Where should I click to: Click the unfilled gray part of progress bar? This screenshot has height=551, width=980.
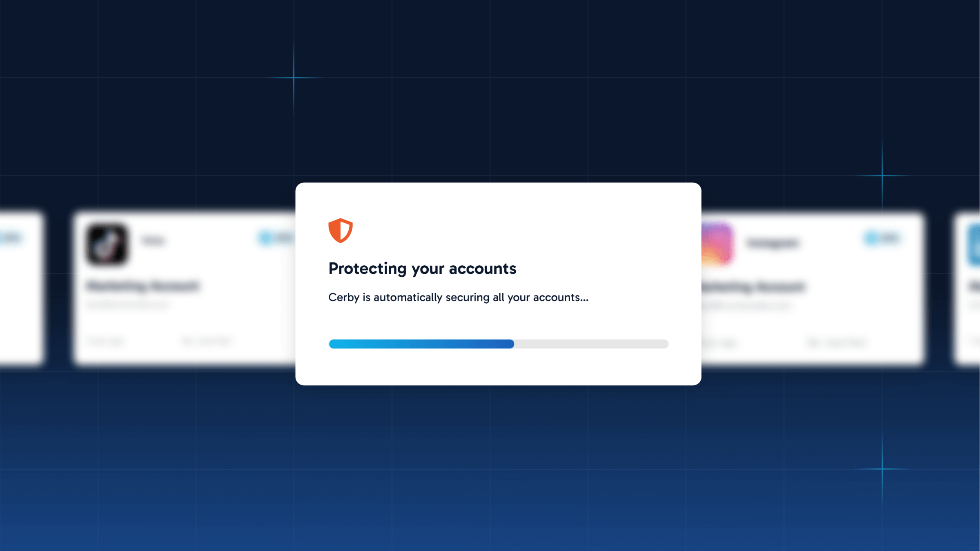point(591,344)
